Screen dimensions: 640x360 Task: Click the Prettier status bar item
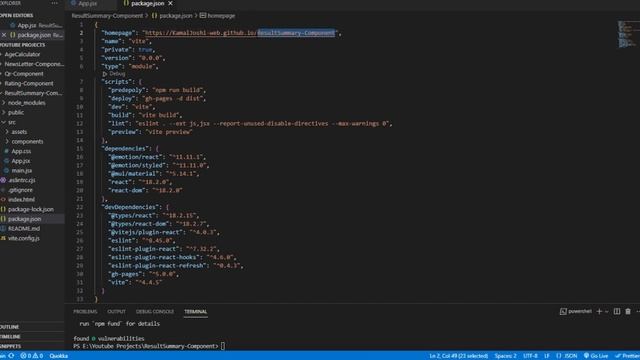tap(627, 356)
